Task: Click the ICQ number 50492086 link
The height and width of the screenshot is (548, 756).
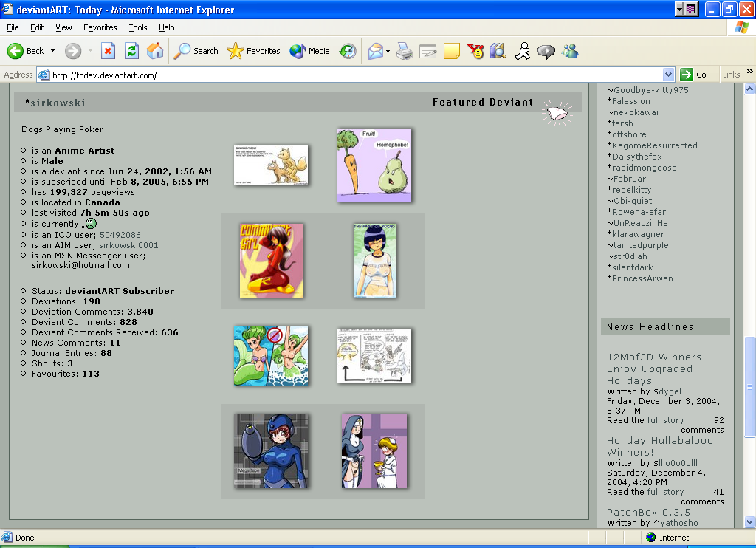Action: click(x=120, y=235)
